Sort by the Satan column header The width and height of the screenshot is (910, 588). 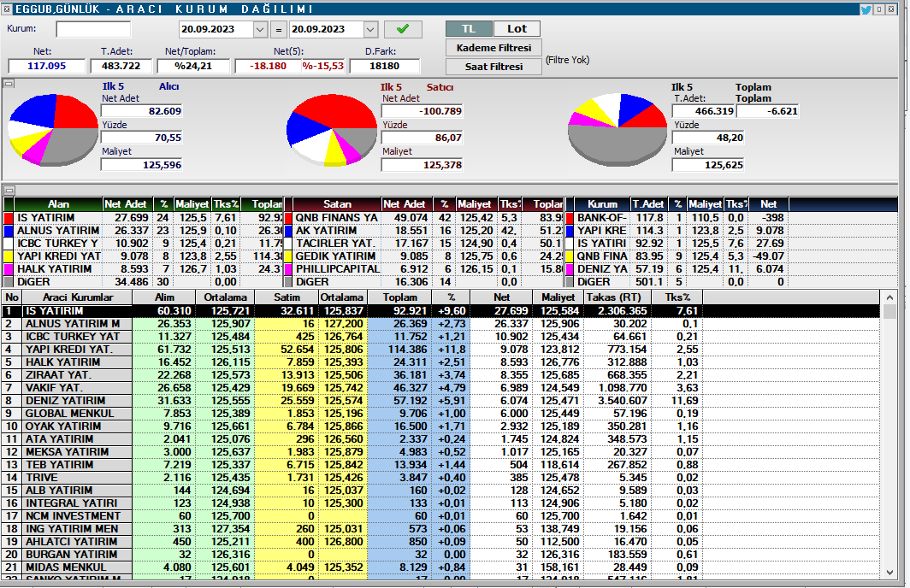coord(337,204)
